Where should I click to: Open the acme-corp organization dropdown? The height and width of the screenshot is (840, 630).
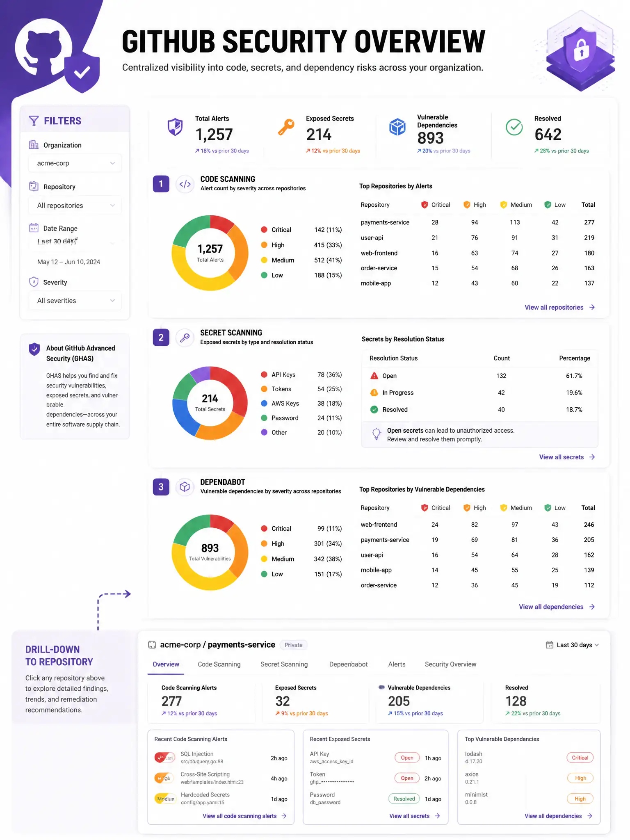pos(75,163)
